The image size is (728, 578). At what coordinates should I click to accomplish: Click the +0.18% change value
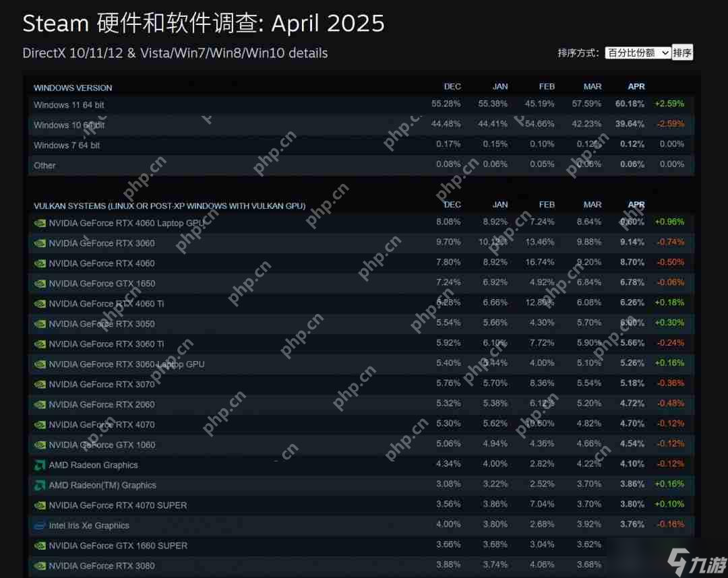click(x=669, y=302)
